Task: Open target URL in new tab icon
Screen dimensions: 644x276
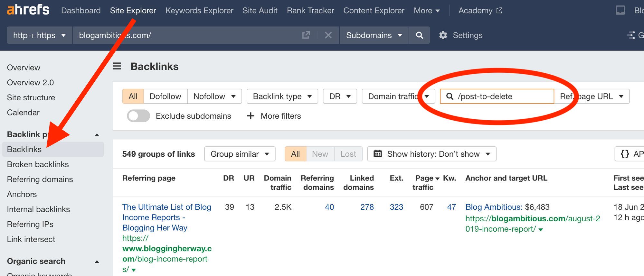Action: pyautogui.click(x=306, y=35)
